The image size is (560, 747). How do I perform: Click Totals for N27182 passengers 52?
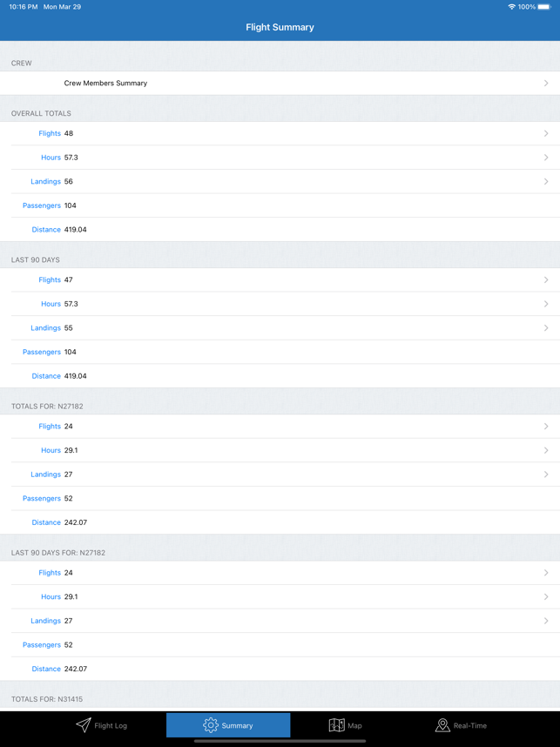coord(69,498)
